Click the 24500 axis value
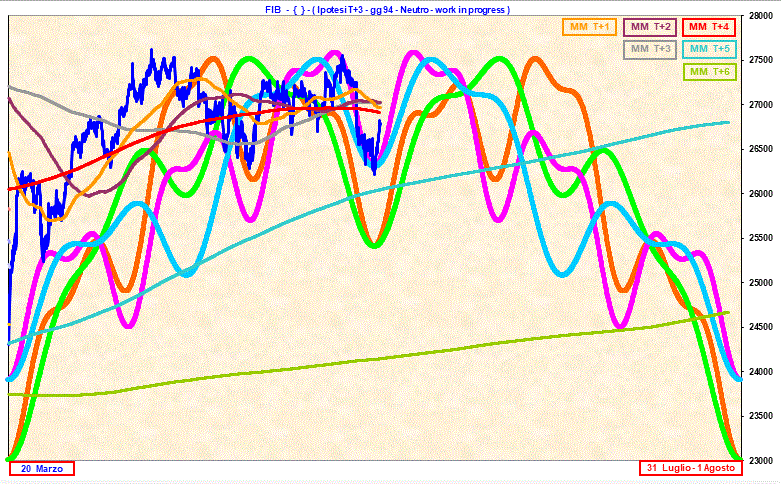This screenshot has height=484, width=781. coord(761,327)
